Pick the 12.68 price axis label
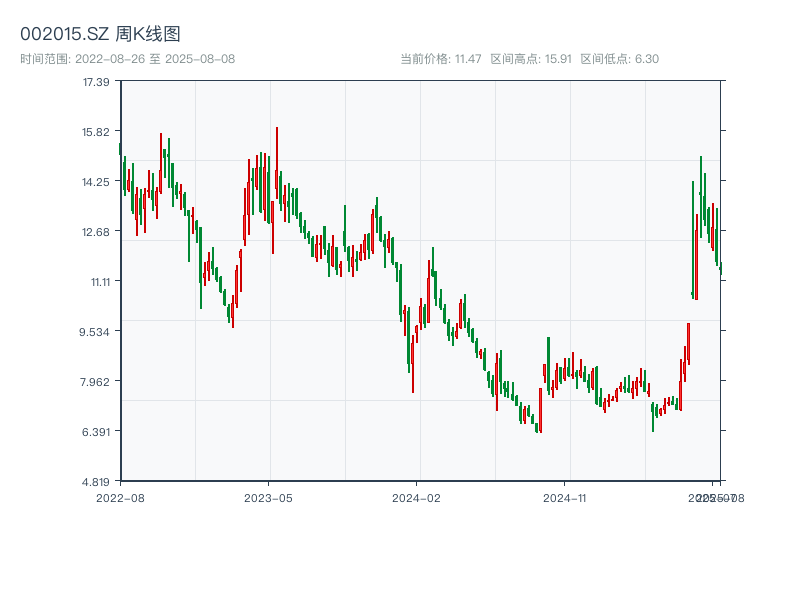 tap(96, 231)
